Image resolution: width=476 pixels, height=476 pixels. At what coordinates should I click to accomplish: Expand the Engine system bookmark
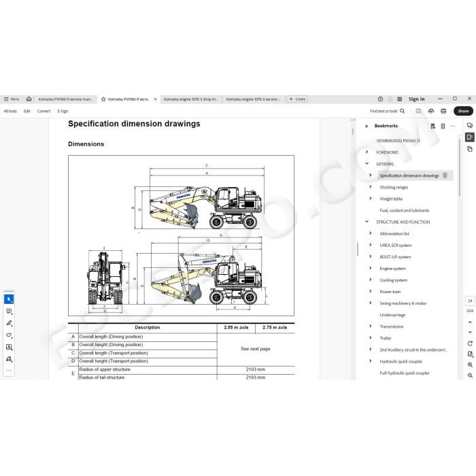371,268
